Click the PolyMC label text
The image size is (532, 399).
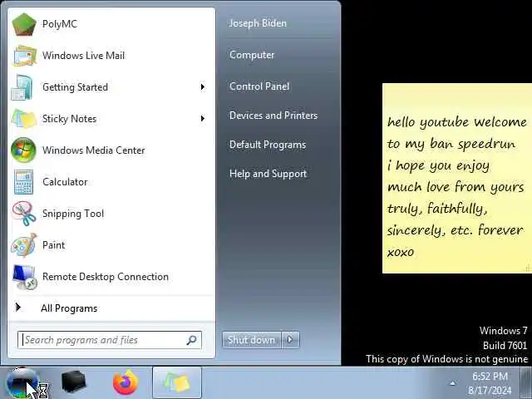coord(60,24)
